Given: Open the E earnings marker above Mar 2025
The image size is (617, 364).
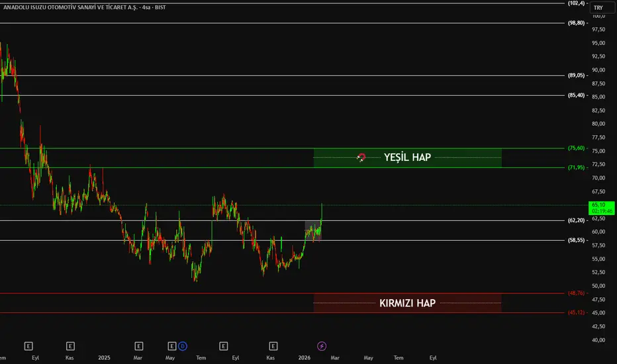Looking at the screenshot, I should pos(138,346).
